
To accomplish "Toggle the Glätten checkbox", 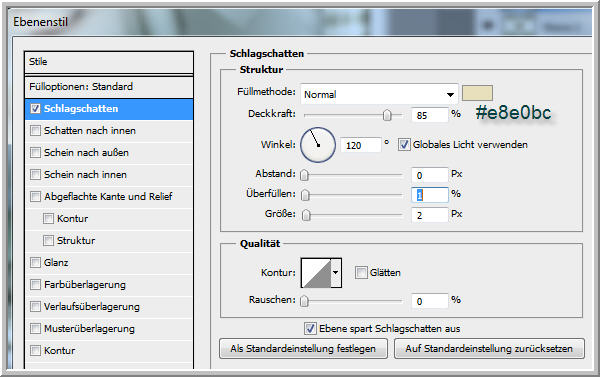I will point(361,273).
